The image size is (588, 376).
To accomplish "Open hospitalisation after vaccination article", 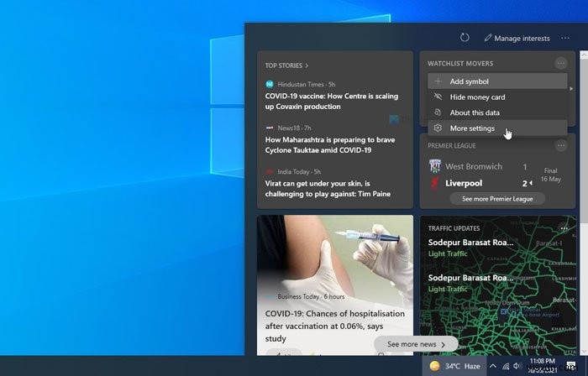I will [335, 326].
